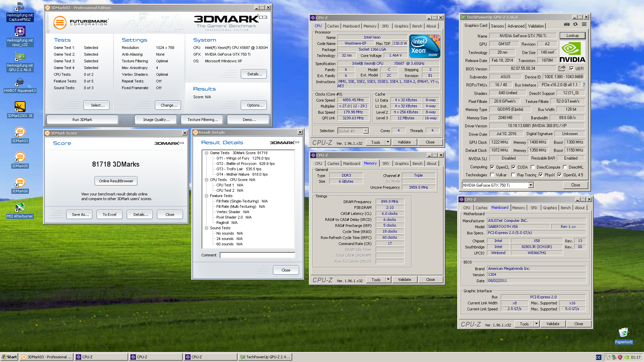Viewport: 644px width, 362px height.
Task: Launch HWBOT Aquamark3 desktop icon
Action: (20, 85)
